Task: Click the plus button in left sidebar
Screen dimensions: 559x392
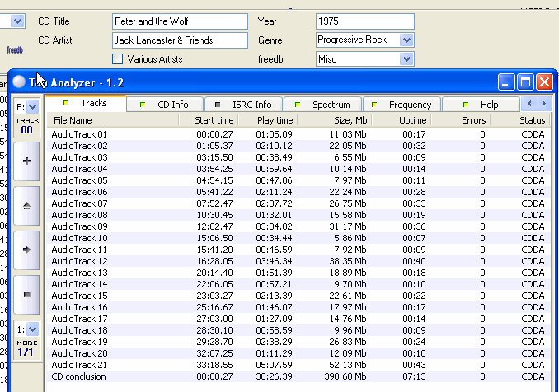Action: point(26,161)
